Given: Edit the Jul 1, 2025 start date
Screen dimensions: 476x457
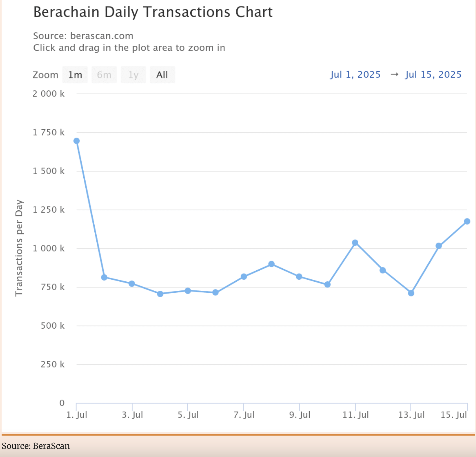Looking at the screenshot, I should click(x=355, y=75).
